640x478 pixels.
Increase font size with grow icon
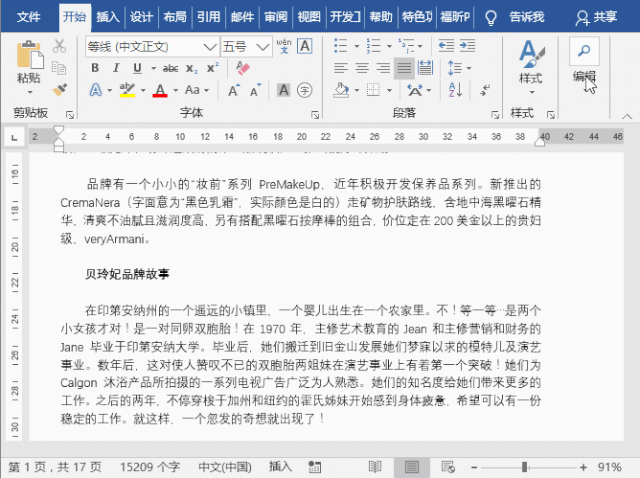(x=233, y=90)
